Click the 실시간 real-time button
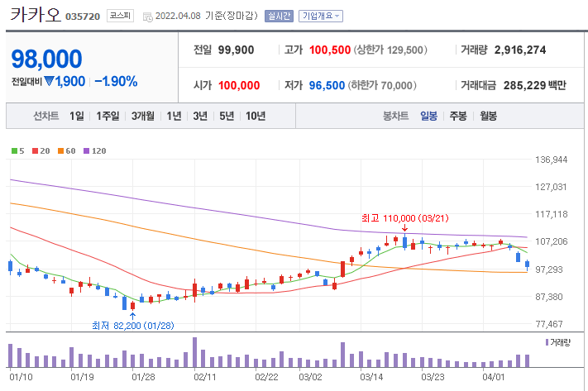The height and width of the screenshot is (391, 588). click(279, 17)
